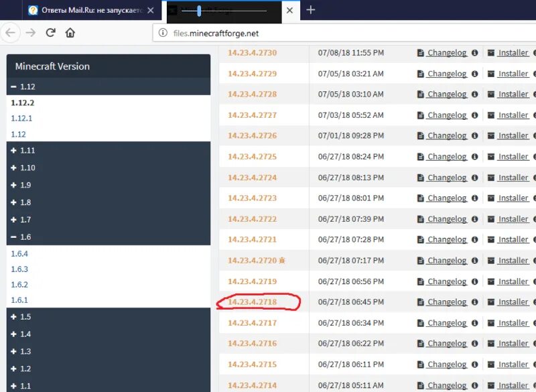This screenshot has width=536, height=392.
Task: Select Minecraft version 1.6.4
Action: [19, 254]
